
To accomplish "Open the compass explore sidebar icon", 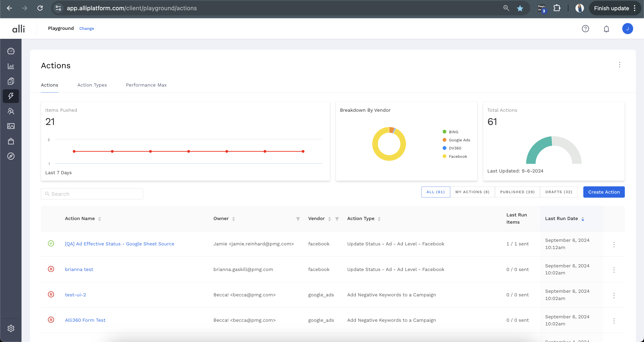I will [x=11, y=156].
